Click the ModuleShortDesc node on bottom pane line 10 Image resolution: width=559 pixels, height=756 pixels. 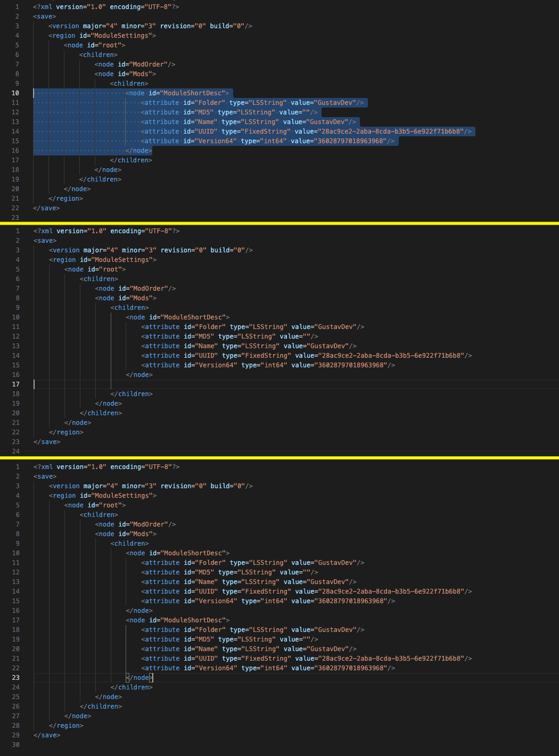(178, 553)
